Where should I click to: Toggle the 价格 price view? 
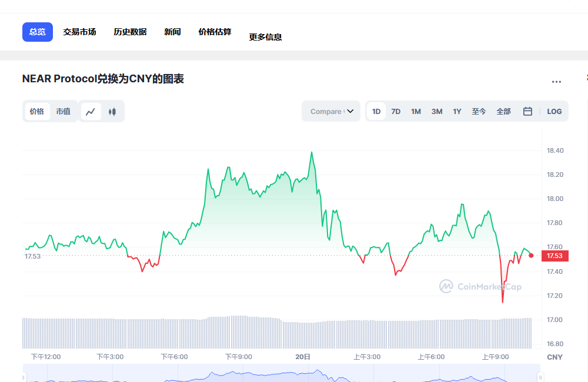coord(37,112)
